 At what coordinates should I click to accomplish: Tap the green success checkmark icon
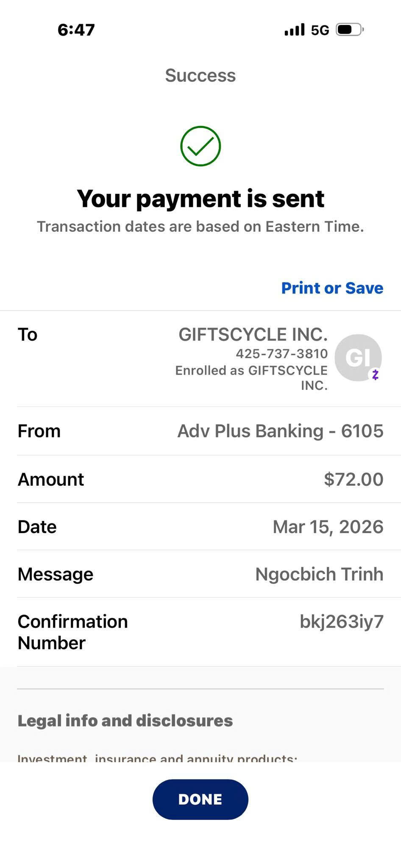click(200, 146)
